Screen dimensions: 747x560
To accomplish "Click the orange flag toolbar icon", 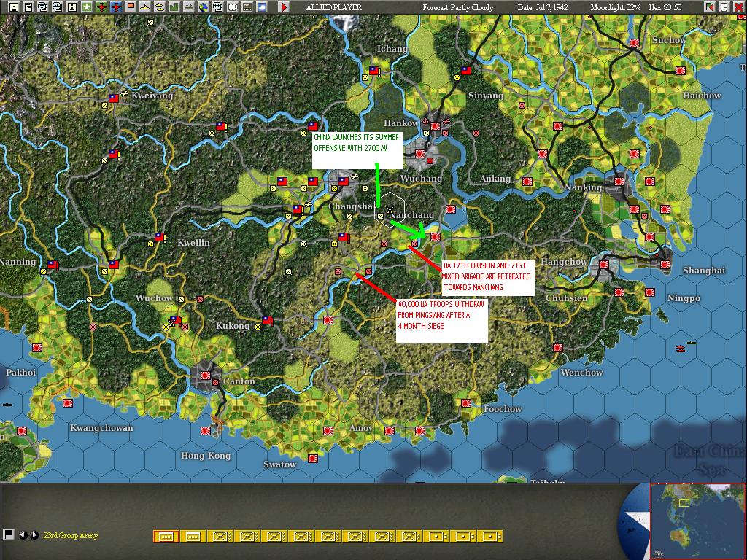I will [x=130, y=7].
